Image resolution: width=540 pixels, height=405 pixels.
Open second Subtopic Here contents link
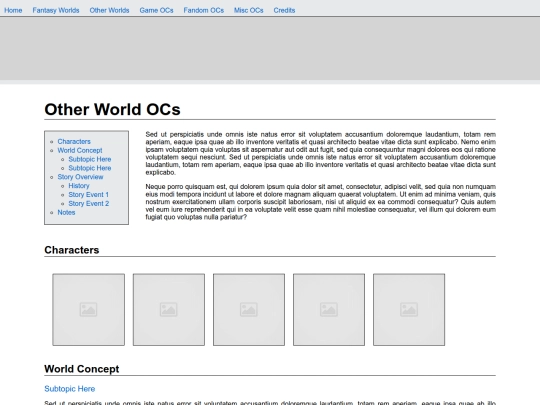(90, 168)
